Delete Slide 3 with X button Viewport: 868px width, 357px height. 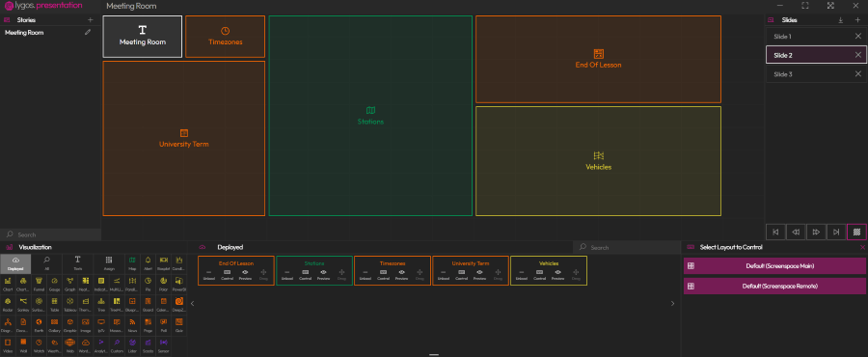858,73
